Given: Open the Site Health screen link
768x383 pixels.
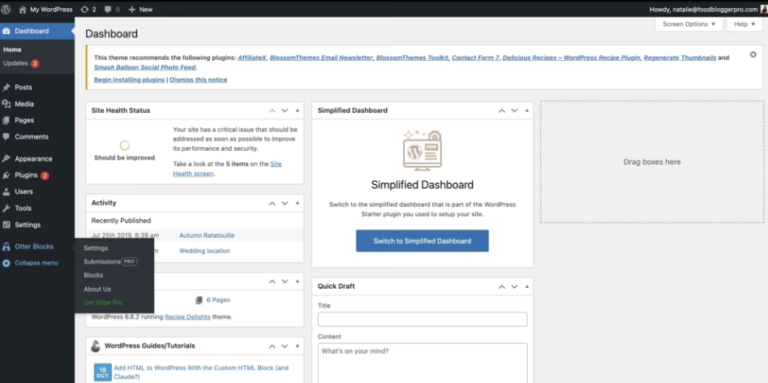Looking at the screenshot, I should coord(227,168).
